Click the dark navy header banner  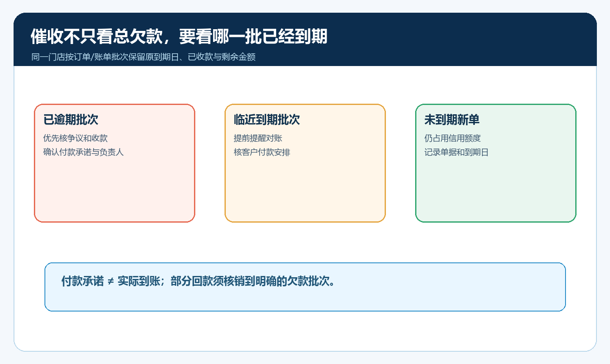[305, 39]
